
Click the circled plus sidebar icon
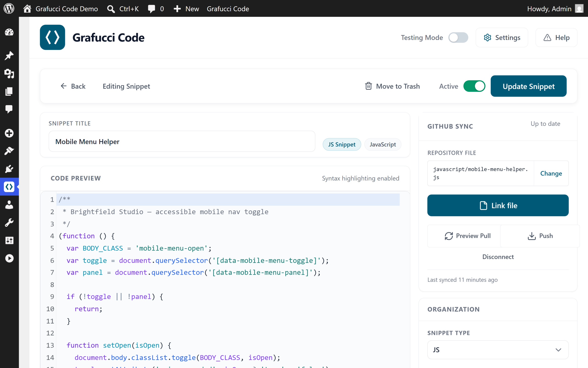9,133
